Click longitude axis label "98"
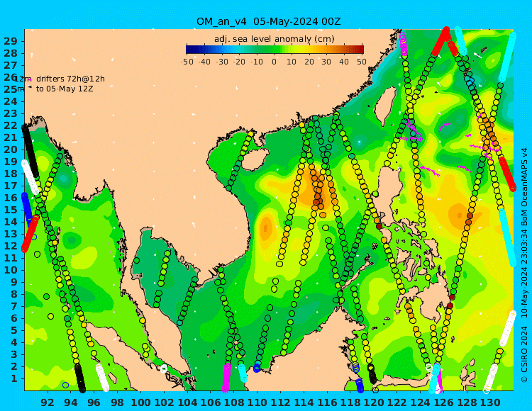 point(117,402)
